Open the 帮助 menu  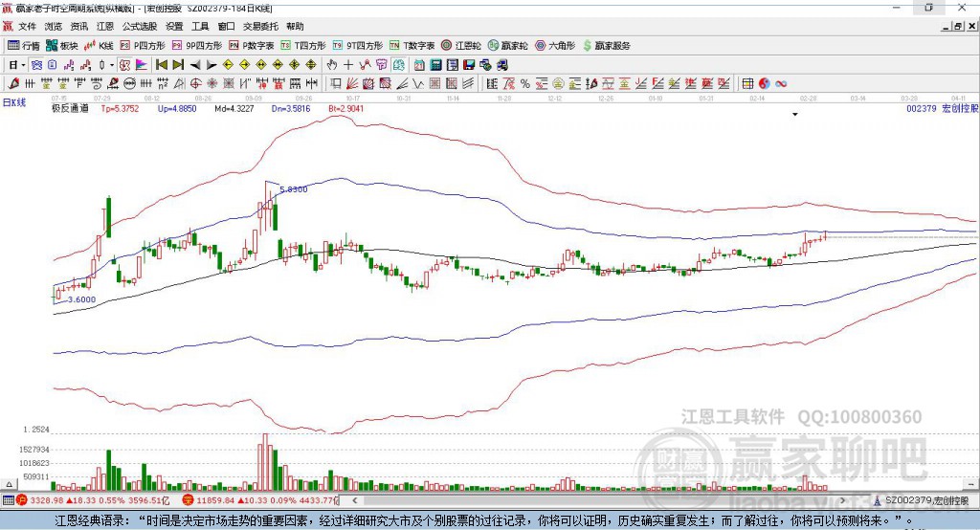click(x=295, y=26)
